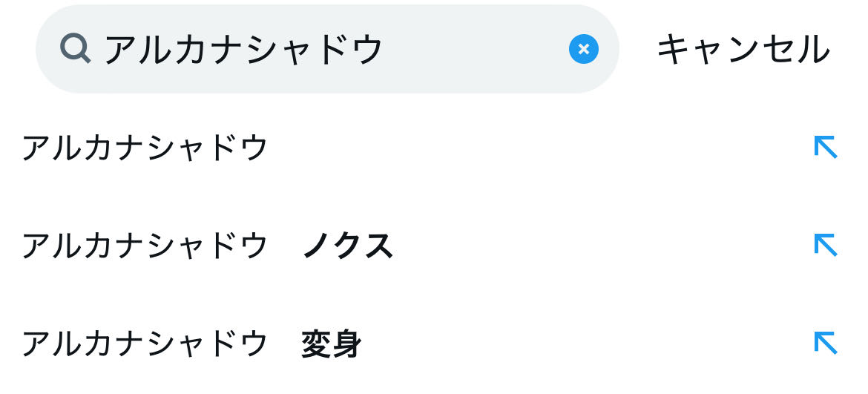This screenshot has height=394, width=868.
Task: Click the bold ノクス text
Action: tap(347, 246)
